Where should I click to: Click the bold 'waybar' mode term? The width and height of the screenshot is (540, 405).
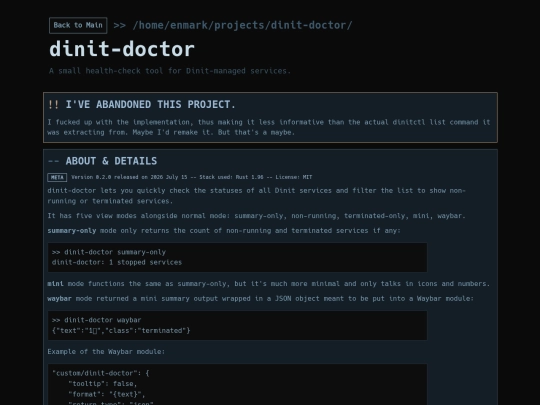(x=60, y=299)
